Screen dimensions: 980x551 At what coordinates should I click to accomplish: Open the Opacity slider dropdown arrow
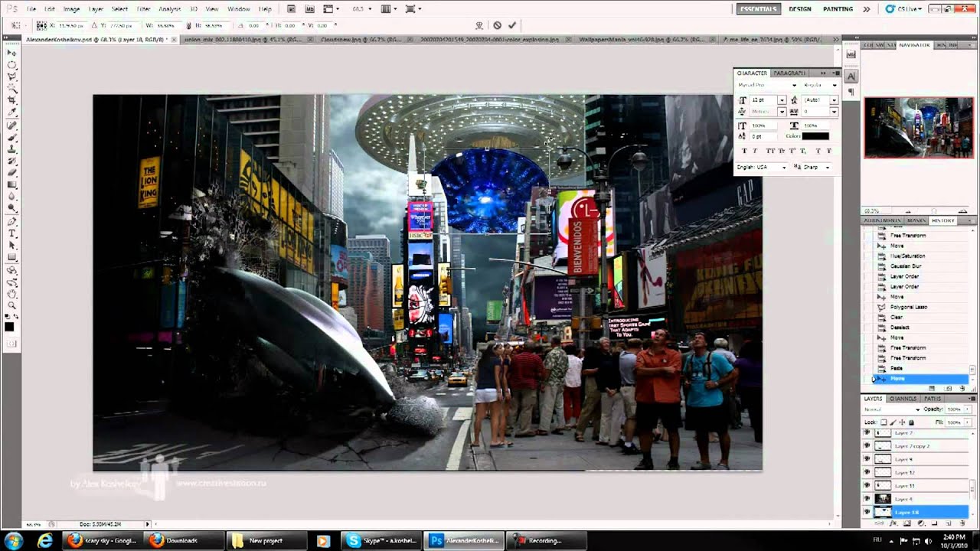[969, 409]
